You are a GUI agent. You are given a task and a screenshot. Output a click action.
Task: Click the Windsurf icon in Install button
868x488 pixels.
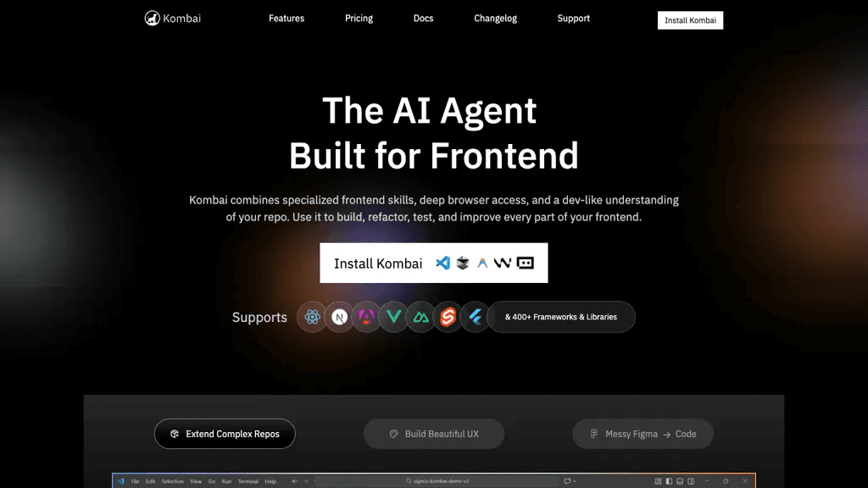coord(503,263)
